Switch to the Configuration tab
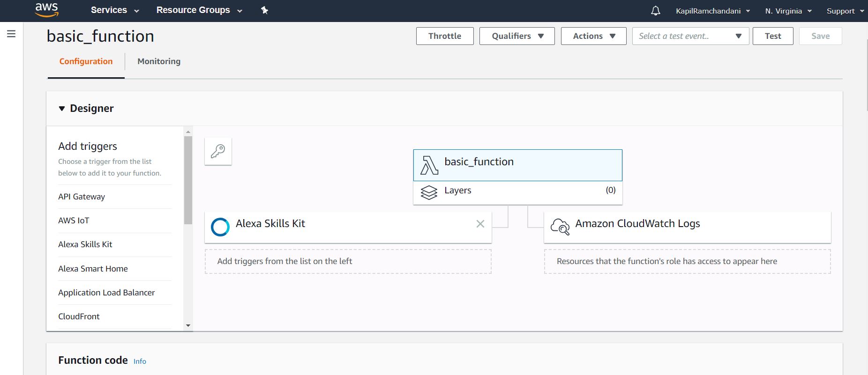 86,61
